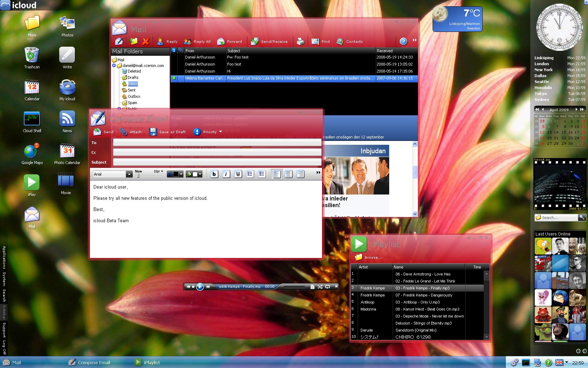588x368 pixels.
Task: Click the Print icon in Mail toolbar
Action: [301, 41]
